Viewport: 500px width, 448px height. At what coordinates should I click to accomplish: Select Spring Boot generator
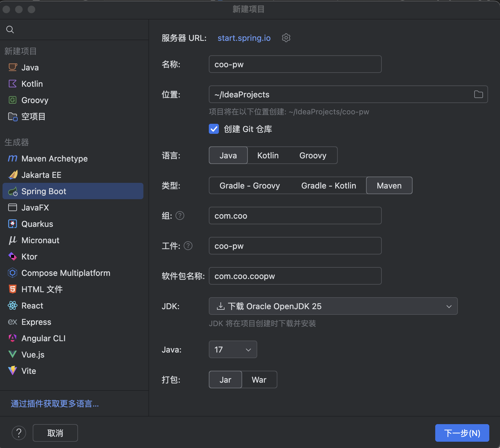point(73,191)
